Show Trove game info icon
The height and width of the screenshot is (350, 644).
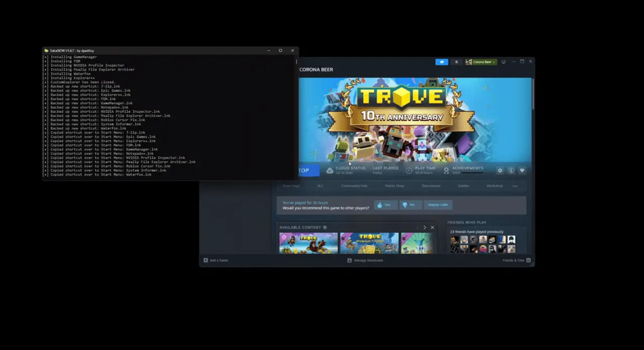click(x=511, y=171)
